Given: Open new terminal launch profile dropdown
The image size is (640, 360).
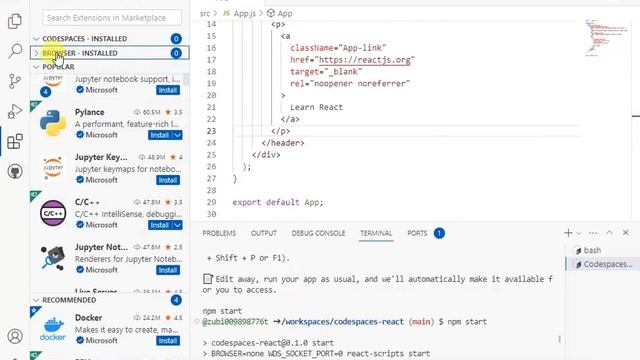Looking at the screenshot, I should pyautogui.click(x=579, y=233).
